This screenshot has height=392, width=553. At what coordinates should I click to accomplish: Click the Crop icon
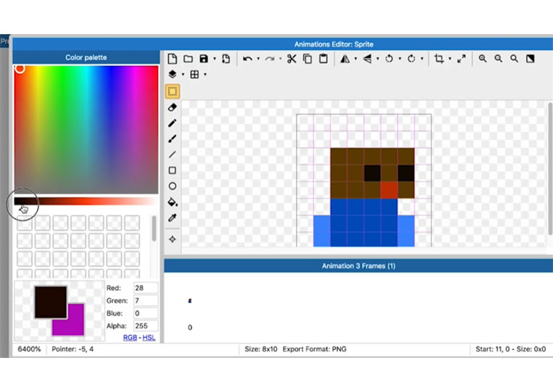pos(439,59)
